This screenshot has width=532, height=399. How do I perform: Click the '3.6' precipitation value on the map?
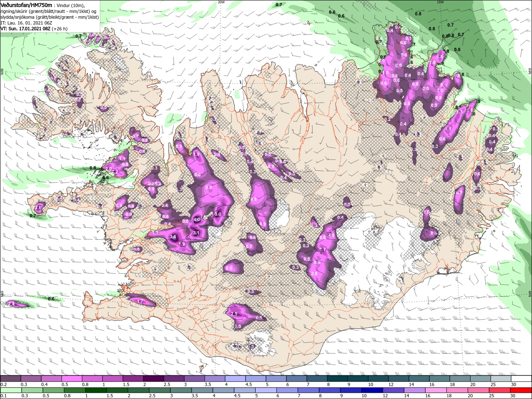174,237
